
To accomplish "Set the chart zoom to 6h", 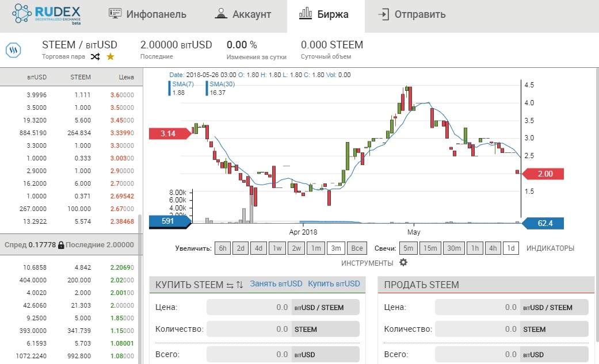I will coord(223,248).
